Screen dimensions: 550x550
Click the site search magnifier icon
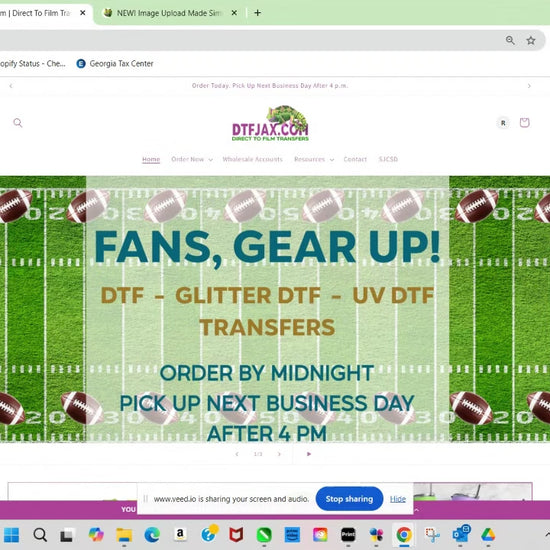[x=18, y=123]
